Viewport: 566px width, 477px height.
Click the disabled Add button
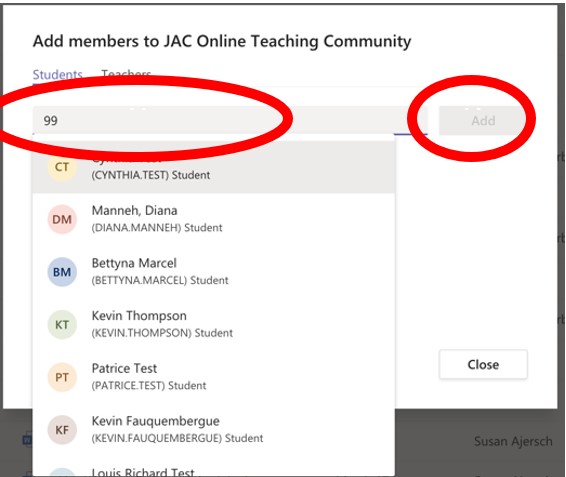point(483,121)
